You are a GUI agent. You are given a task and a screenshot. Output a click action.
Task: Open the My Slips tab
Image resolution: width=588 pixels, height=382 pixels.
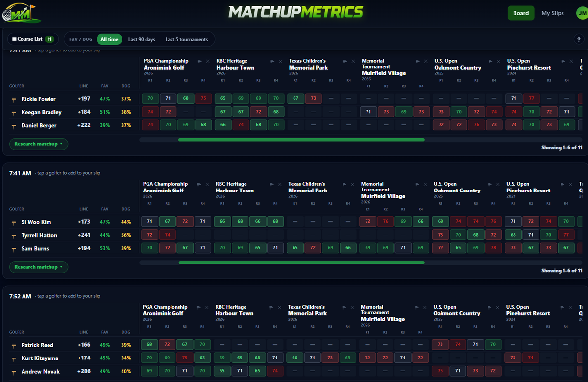click(x=553, y=13)
